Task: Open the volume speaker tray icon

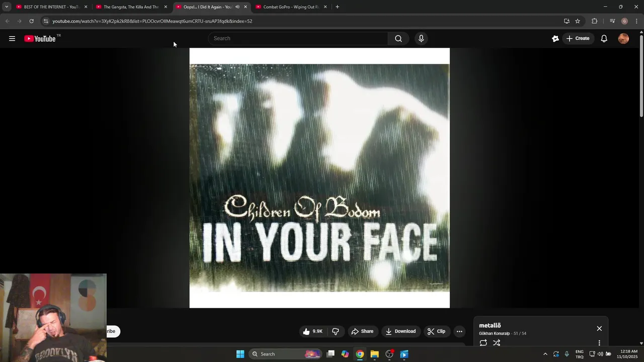Action: click(x=600, y=354)
